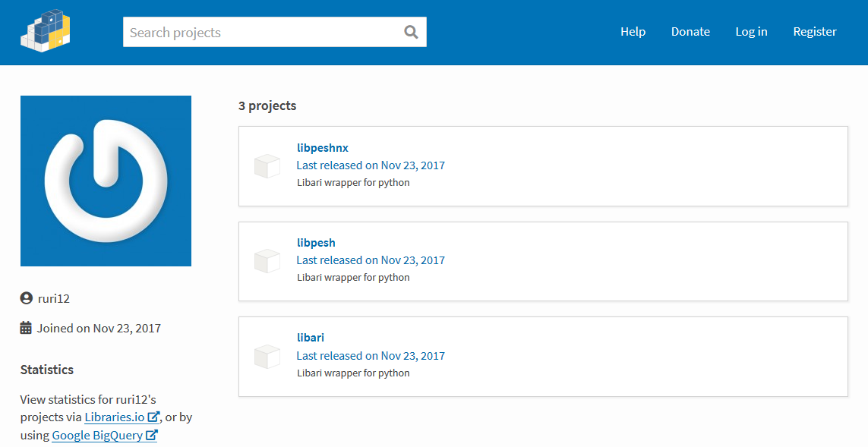Image resolution: width=868 pixels, height=447 pixels.
Task: Click the magnifying glass search icon
Action: [411, 32]
